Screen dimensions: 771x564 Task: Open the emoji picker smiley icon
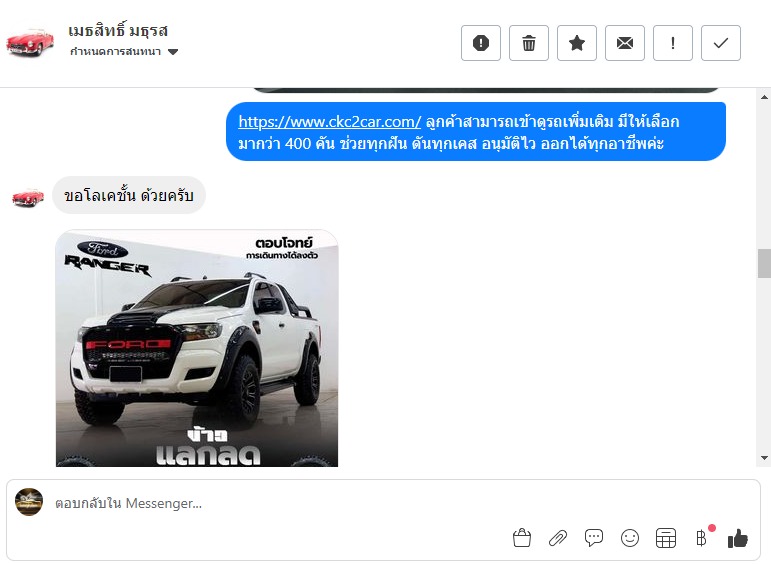[630, 538]
